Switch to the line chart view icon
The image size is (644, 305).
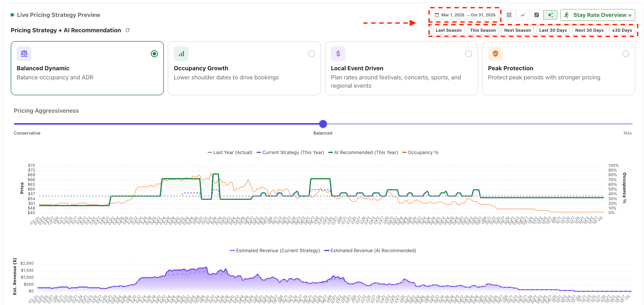(523, 15)
